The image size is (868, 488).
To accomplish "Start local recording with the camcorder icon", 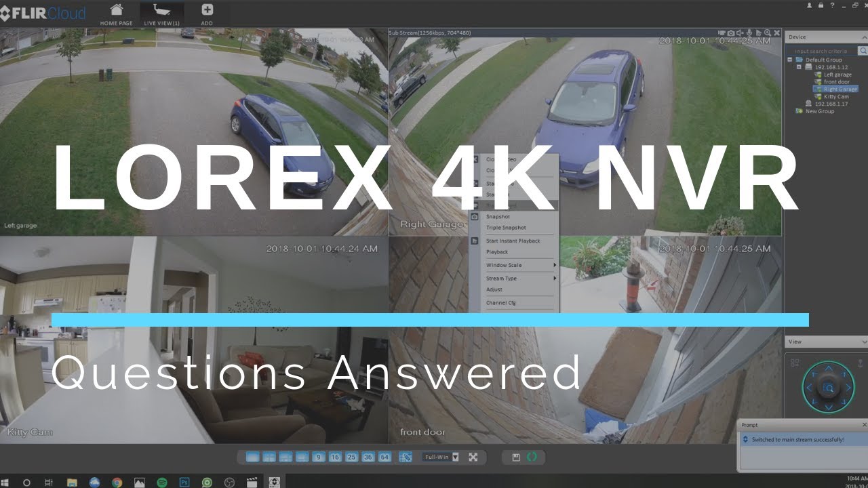I will coord(722,33).
